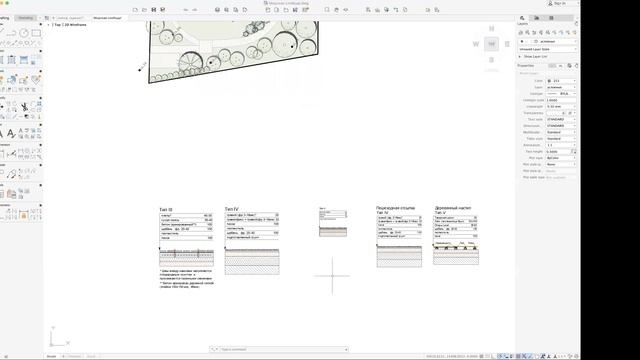Viewport: 640px width, 360px height.
Task: Open Table style dropdown
Action: click(x=561, y=139)
